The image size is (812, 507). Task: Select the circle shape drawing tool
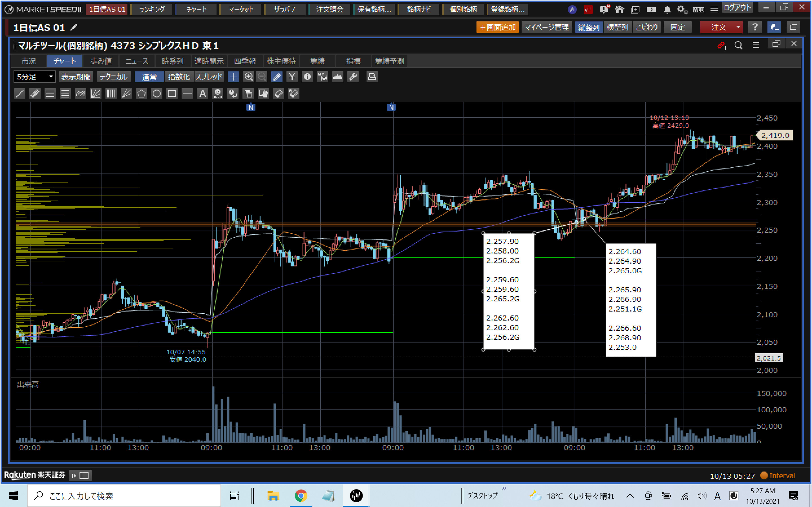pos(156,94)
